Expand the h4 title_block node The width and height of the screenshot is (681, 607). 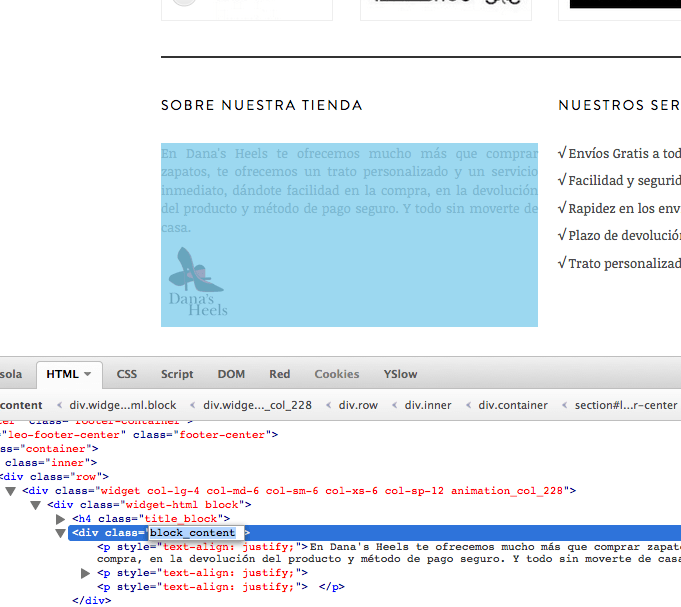[x=60, y=519]
